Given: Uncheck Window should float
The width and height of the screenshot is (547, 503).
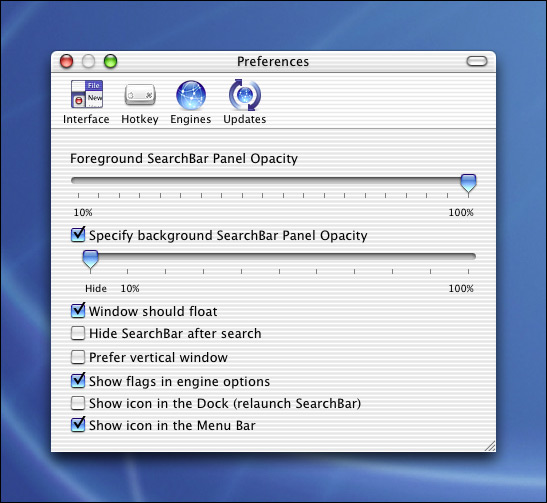Looking at the screenshot, I should 78,311.
